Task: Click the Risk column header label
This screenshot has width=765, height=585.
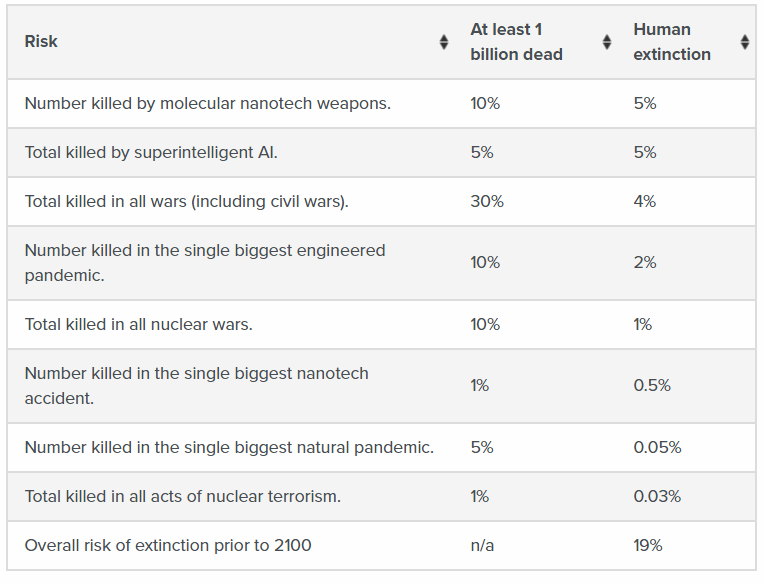Action: tap(41, 42)
